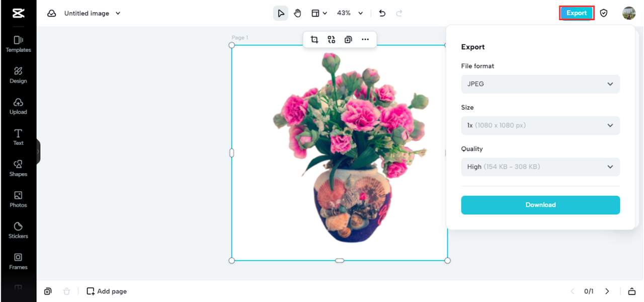Screen dimensions: 644x302
Task: Open more options in floating toolbar
Action: pos(365,40)
